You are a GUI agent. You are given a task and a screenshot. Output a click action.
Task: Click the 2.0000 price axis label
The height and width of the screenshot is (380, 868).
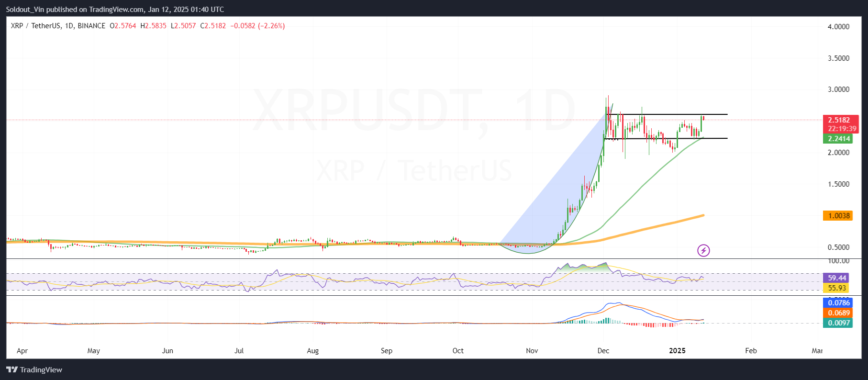click(838, 153)
